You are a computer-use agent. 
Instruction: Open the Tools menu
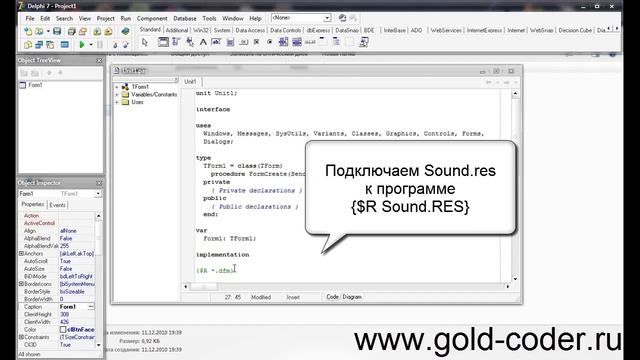tap(209, 18)
